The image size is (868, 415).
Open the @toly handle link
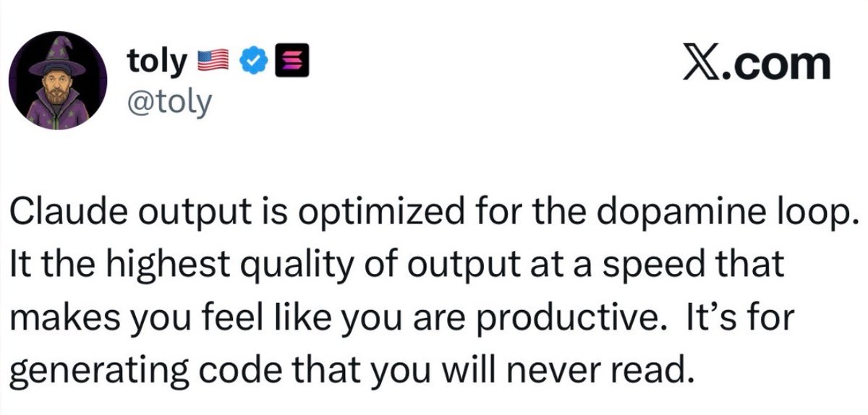[x=170, y=103]
